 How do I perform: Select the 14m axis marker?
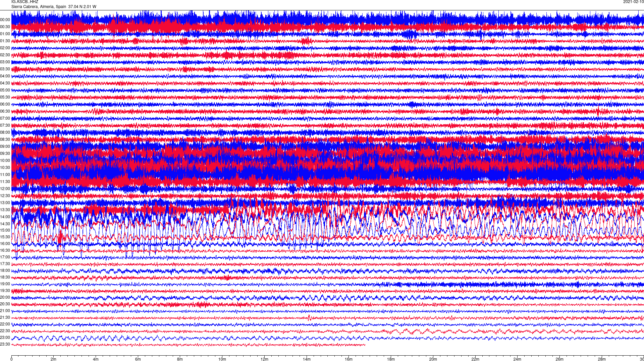pyautogui.click(x=307, y=359)
